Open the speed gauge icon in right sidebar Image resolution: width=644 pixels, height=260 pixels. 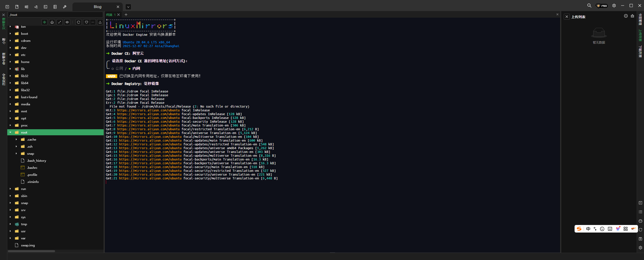pos(640,221)
